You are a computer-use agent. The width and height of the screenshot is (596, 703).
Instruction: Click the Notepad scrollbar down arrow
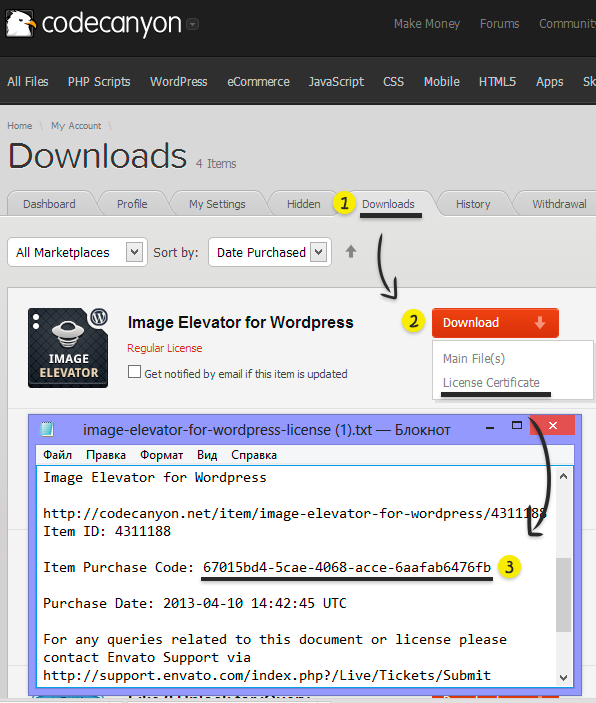point(563,677)
